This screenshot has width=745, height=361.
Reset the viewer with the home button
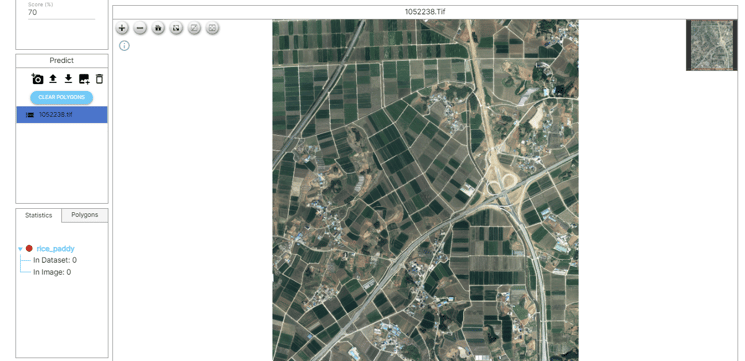(158, 28)
